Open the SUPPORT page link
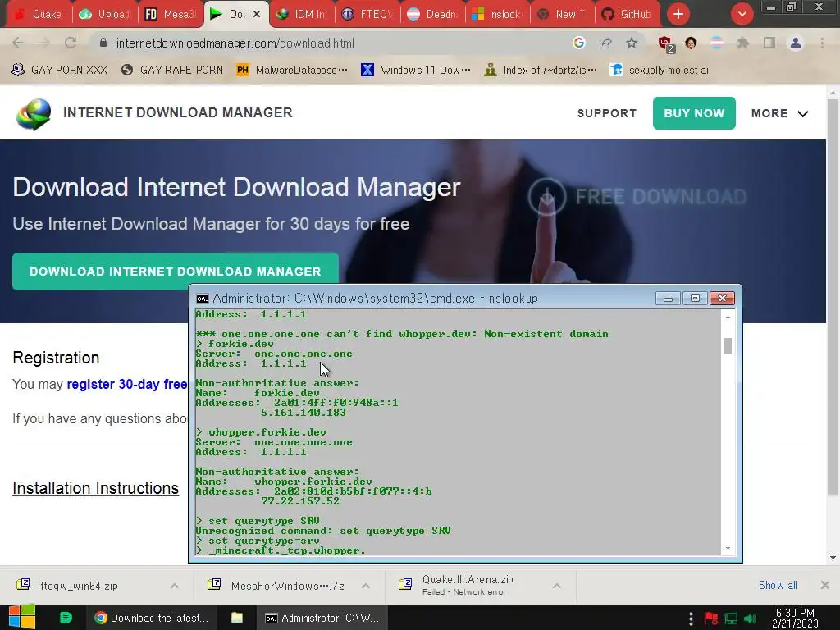Image resolution: width=840 pixels, height=630 pixels. pyautogui.click(x=607, y=113)
